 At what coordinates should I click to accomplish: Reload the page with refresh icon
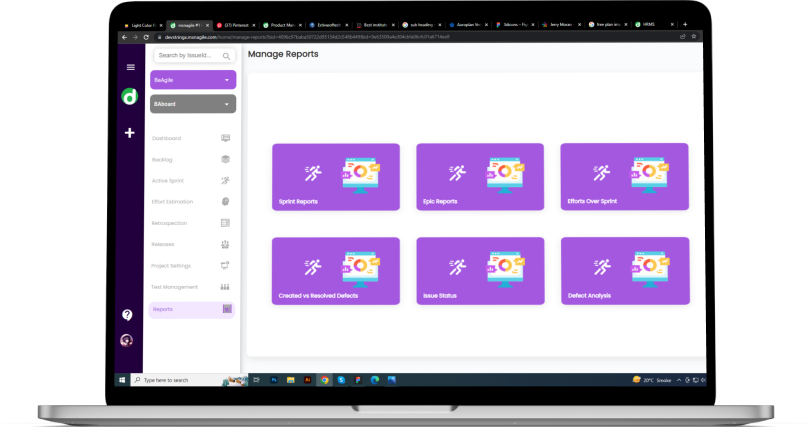tap(146, 37)
